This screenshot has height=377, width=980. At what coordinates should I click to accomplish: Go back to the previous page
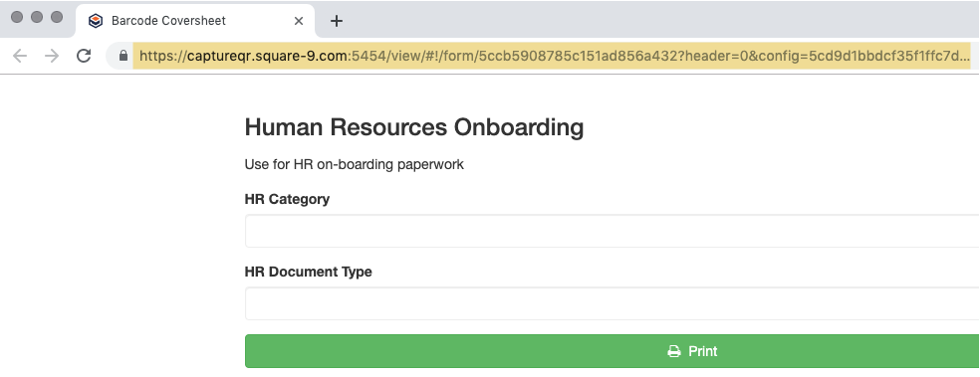(20, 56)
